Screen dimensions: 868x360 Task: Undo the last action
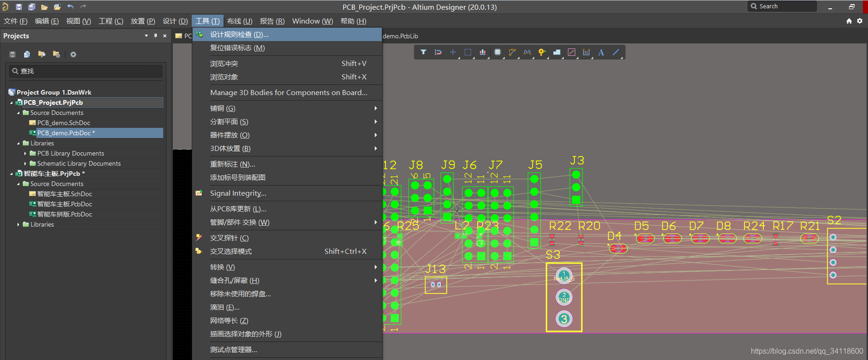(71, 6)
